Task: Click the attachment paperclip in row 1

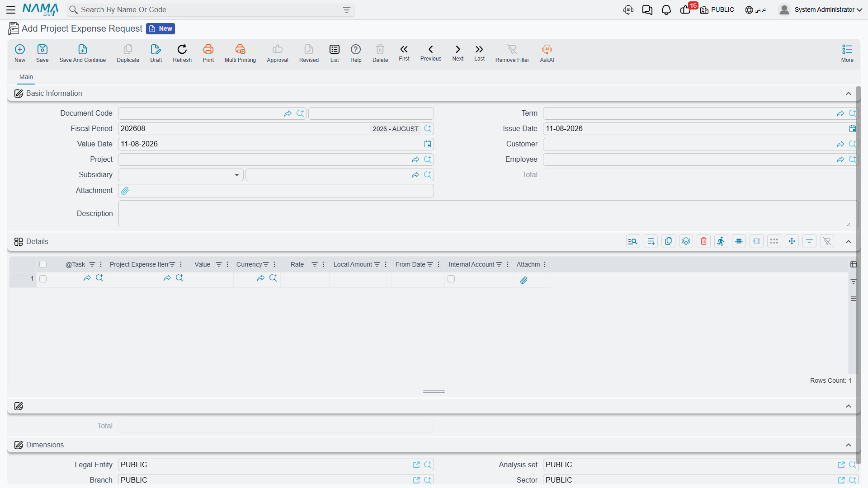Action: click(524, 280)
